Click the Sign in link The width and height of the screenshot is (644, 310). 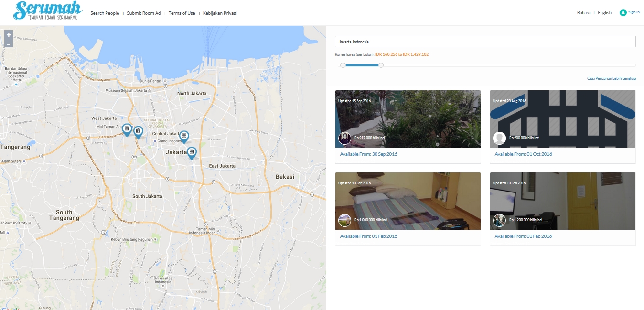pos(634,12)
